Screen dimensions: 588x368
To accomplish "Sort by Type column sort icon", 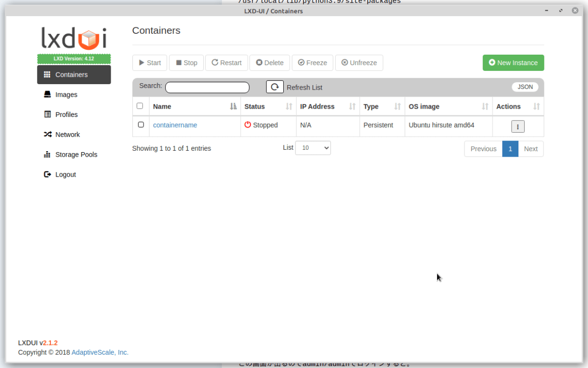I will click(x=398, y=106).
